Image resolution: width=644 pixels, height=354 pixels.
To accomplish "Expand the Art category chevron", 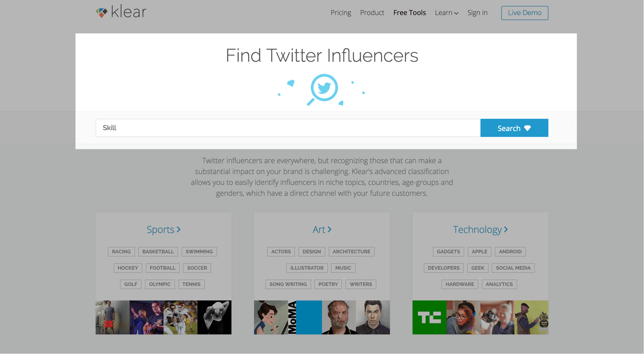I will point(330,230).
